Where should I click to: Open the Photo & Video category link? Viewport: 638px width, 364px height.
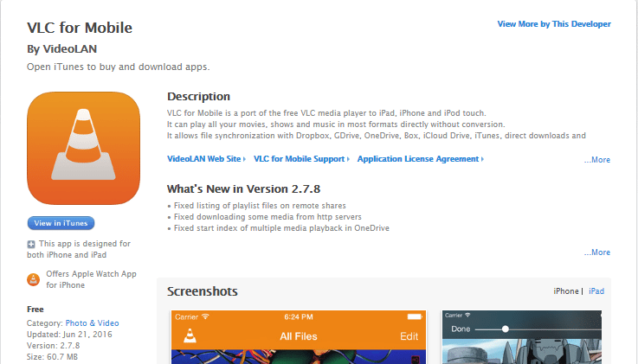point(92,323)
